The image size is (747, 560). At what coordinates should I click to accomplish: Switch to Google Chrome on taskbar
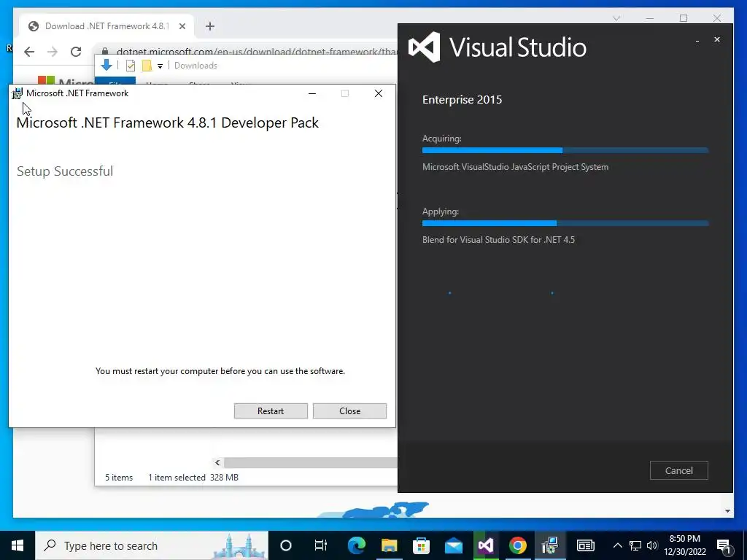point(518,545)
